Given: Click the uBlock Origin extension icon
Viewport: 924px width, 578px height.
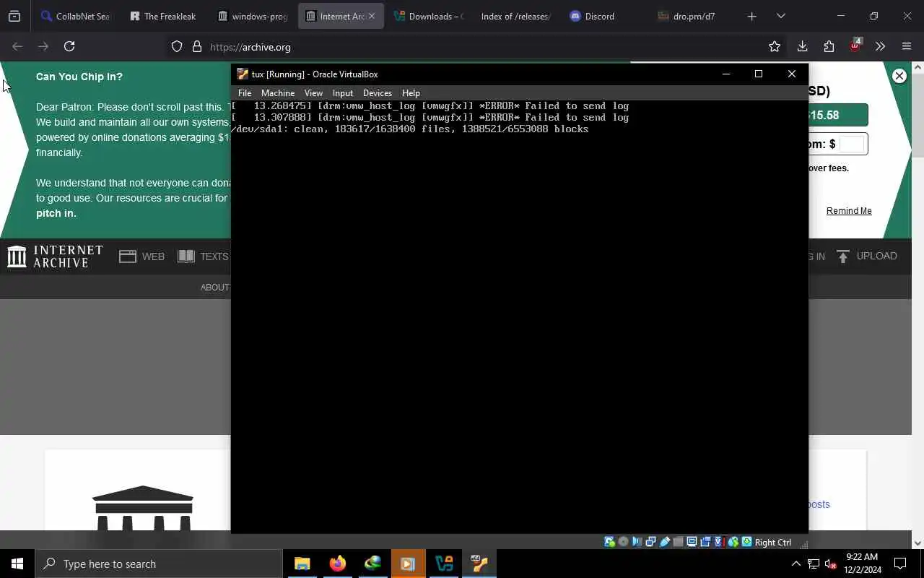Looking at the screenshot, I should [855, 46].
